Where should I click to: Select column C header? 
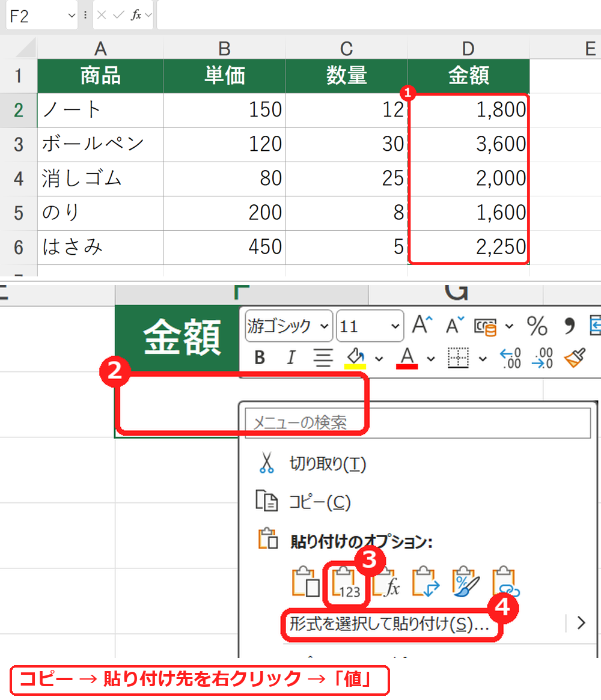click(x=347, y=48)
